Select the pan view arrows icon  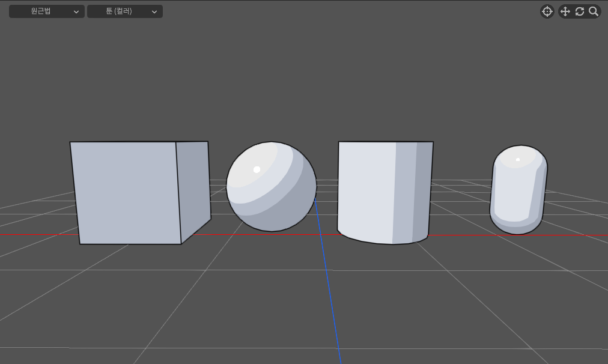pyautogui.click(x=565, y=11)
